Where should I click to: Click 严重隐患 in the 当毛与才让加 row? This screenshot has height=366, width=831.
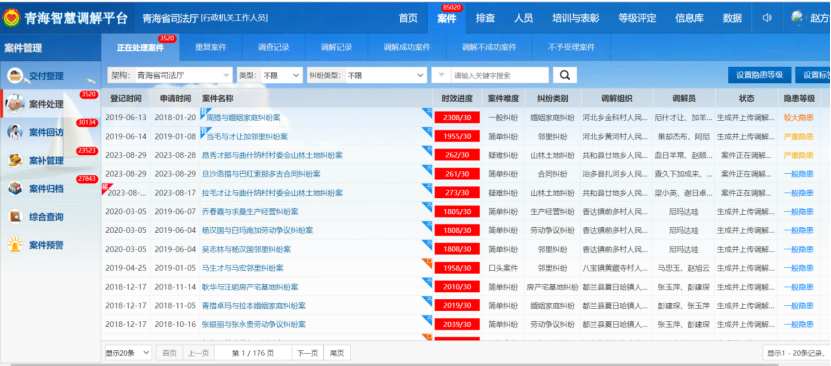(799, 137)
